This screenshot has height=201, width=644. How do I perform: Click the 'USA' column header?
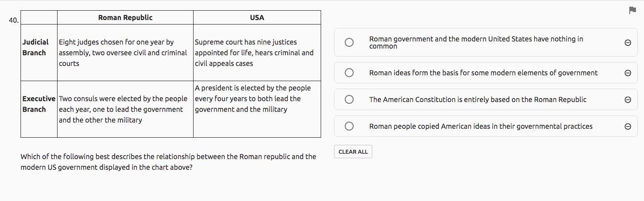click(257, 17)
